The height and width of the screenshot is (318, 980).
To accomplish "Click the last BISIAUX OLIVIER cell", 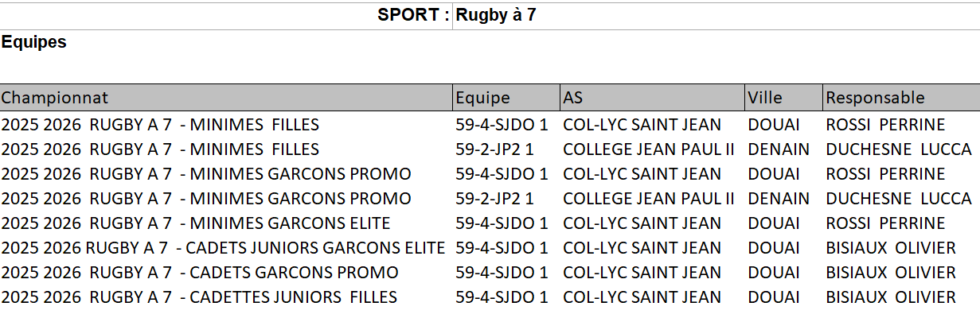I will click(x=890, y=297).
